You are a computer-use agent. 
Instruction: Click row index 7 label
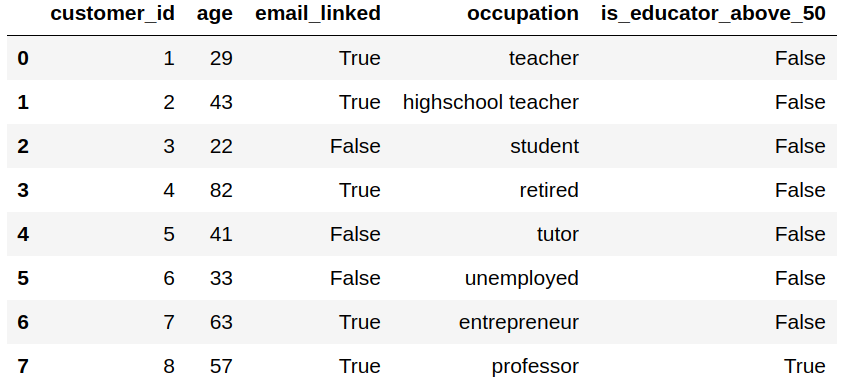click(x=23, y=366)
